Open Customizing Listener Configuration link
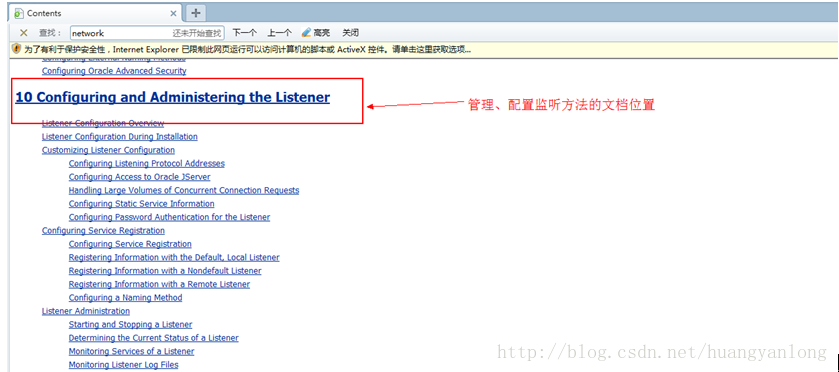 [108, 150]
